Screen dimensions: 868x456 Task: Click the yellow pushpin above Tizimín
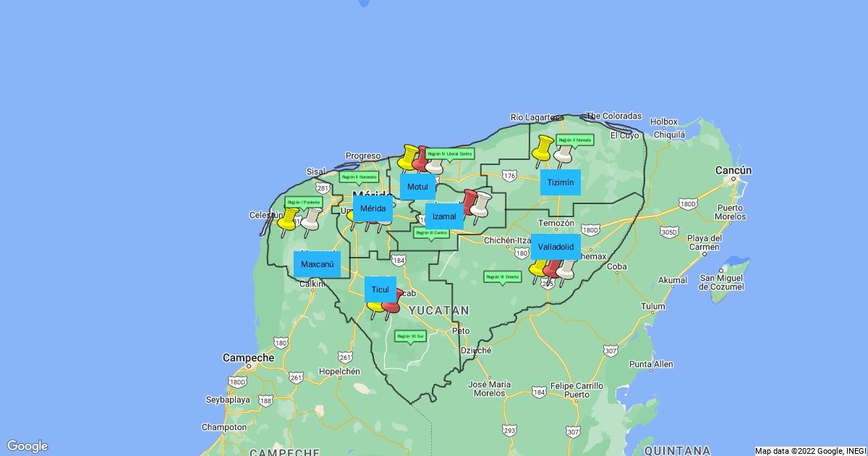click(x=543, y=147)
